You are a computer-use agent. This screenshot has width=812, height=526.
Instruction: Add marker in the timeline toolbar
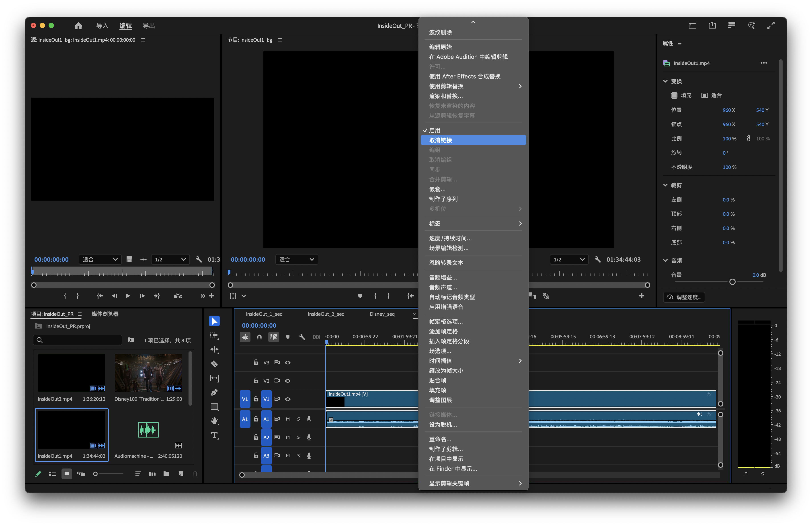click(288, 337)
